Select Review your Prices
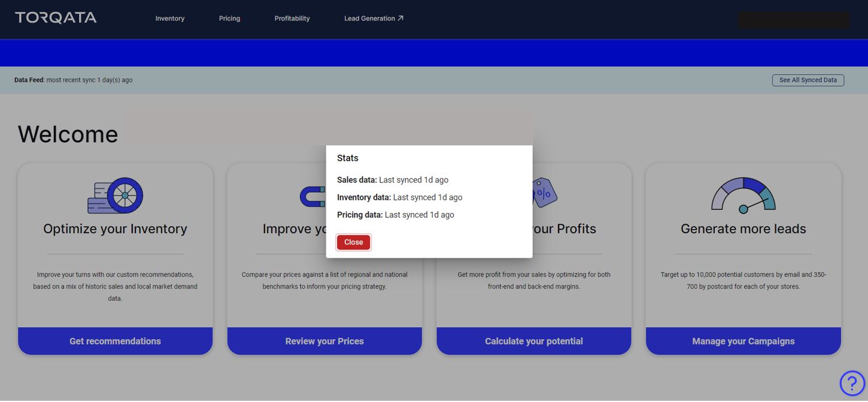The height and width of the screenshot is (402, 868). click(324, 341)
